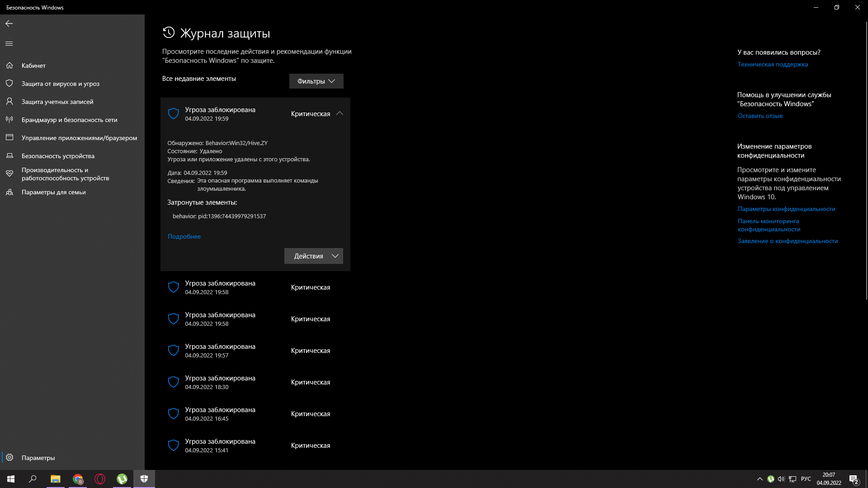Launch Opera GX from the taskbar
This screenshot has width=868, height=488.
pos(100,479)
